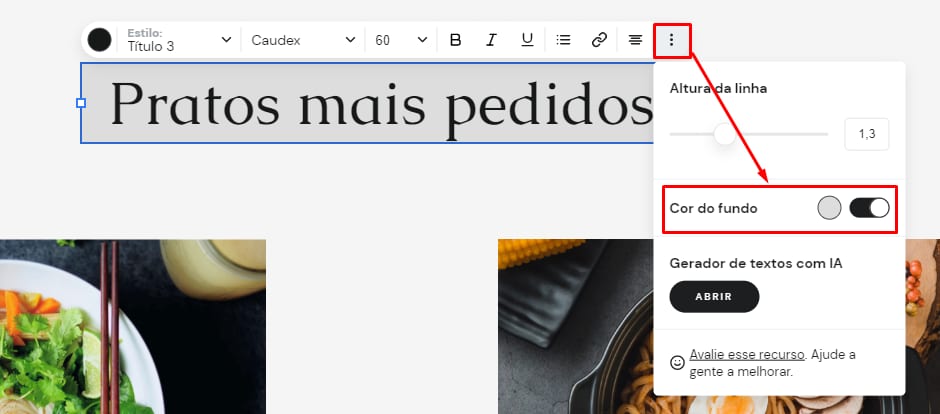Click the line height value field 1,3
The height and width of the screenshot is (414, 940).
[x=866, y=134]
